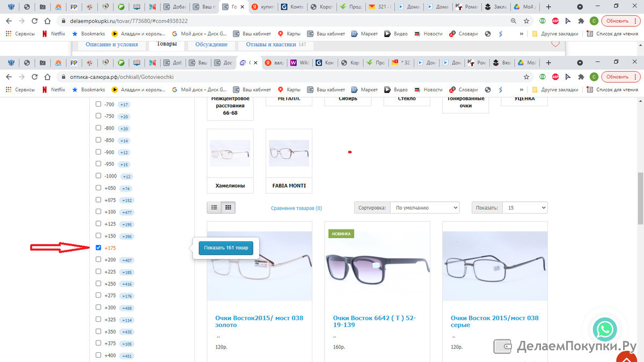Image resolution: width=644 pixels, height=362 pixels.
Task: Check the +200 diopter filter
Action: click(98, 260)
